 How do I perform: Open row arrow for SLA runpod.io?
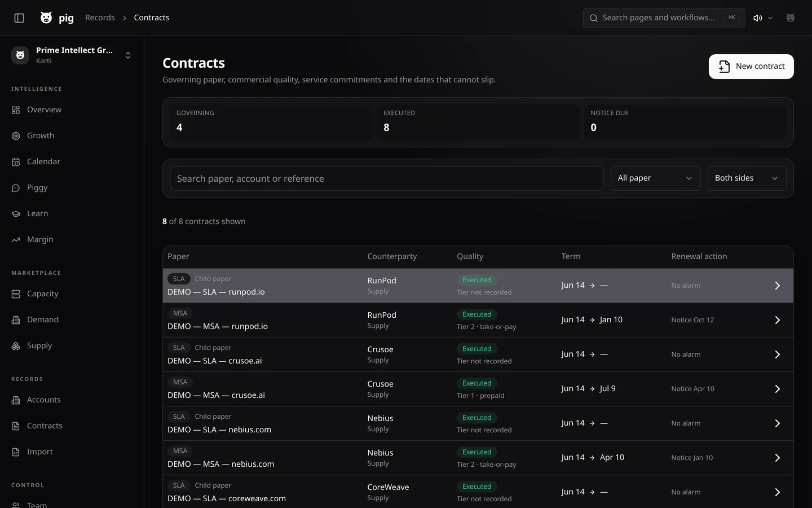point(777,286)
